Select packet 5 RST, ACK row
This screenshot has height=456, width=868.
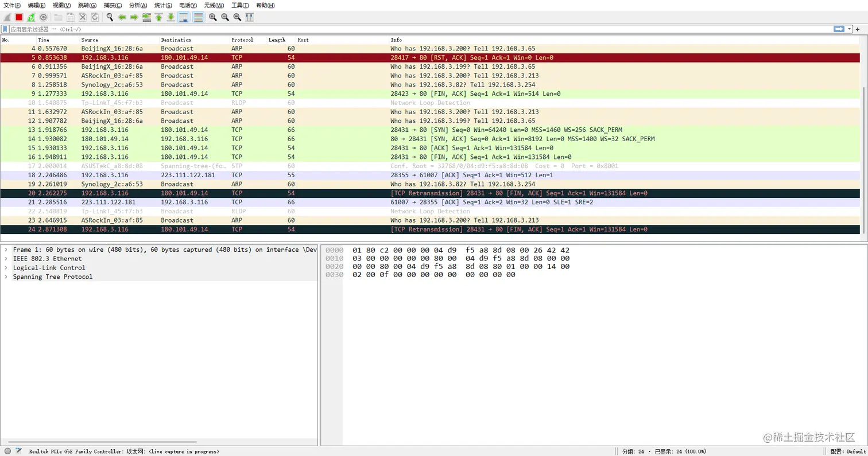point(430,57)
